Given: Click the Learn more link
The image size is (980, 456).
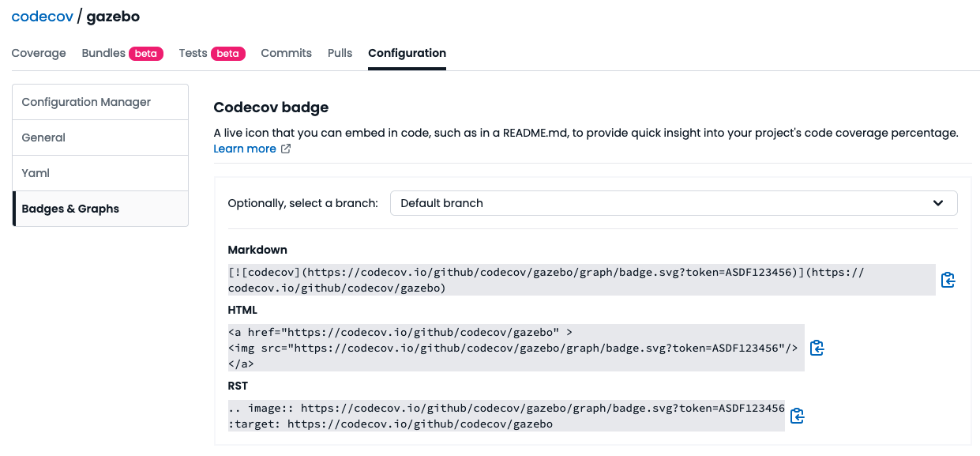Looking at the screenshot, I should click(245, 149).
